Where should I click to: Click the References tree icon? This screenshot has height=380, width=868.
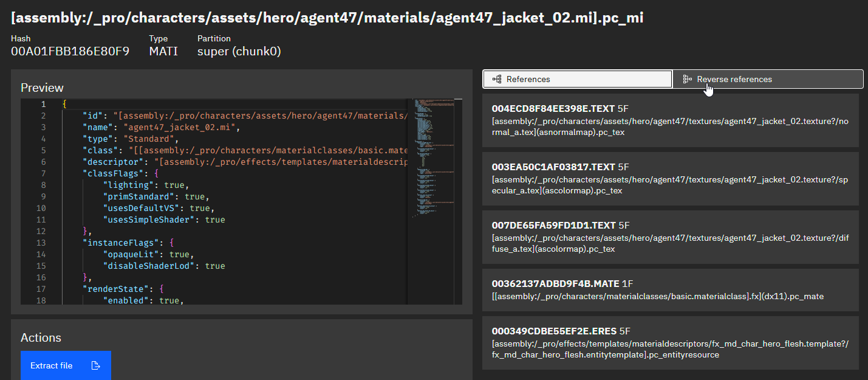click(497, 79)
